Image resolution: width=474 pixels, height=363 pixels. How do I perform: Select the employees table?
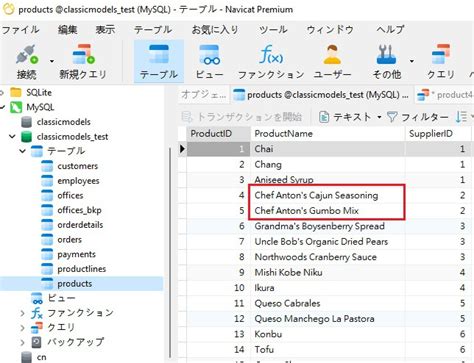(70, 181)
